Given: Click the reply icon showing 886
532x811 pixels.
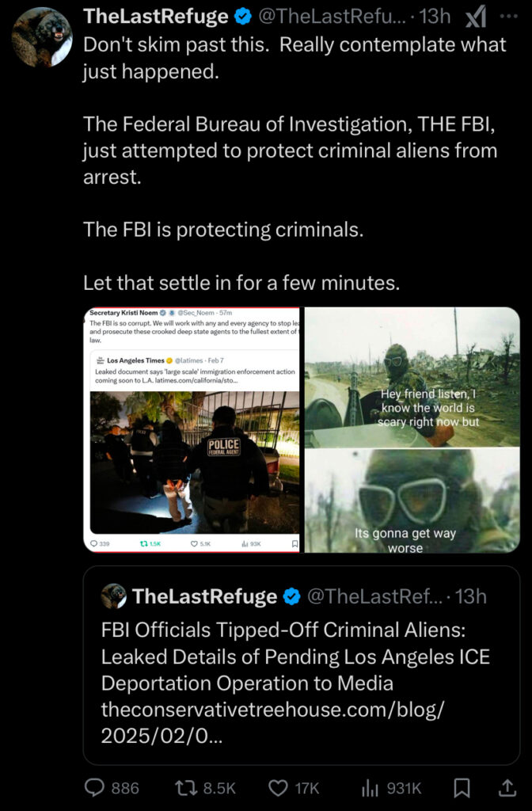Looking at the screenshot, I should [112, 788].
